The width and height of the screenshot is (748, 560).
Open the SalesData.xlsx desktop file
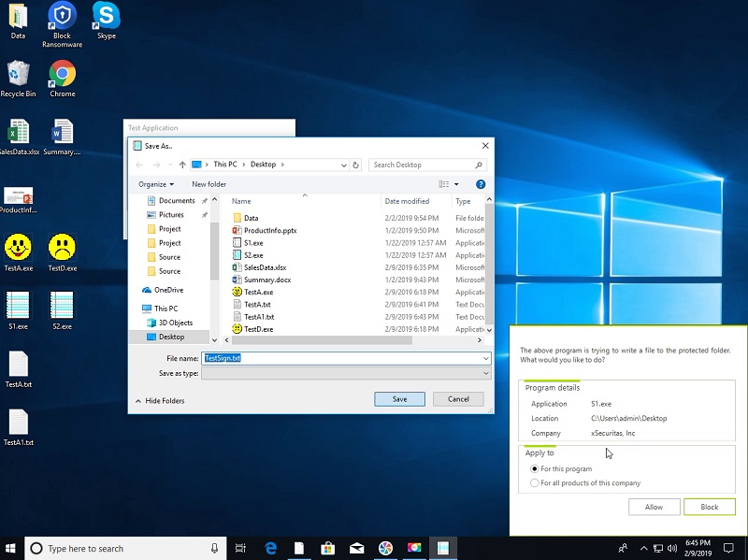18,137
